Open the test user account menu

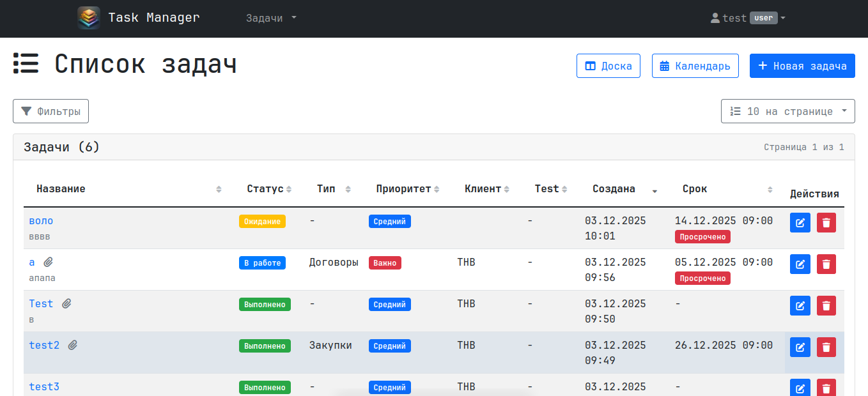pos(748,19)
